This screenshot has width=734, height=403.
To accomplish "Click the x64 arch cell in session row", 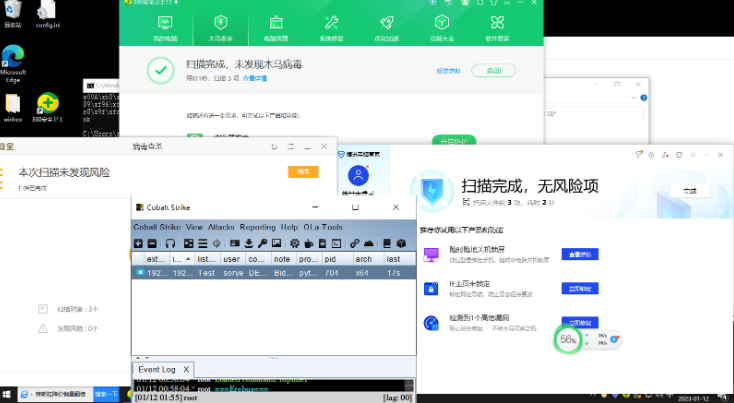I will point(362,273).
